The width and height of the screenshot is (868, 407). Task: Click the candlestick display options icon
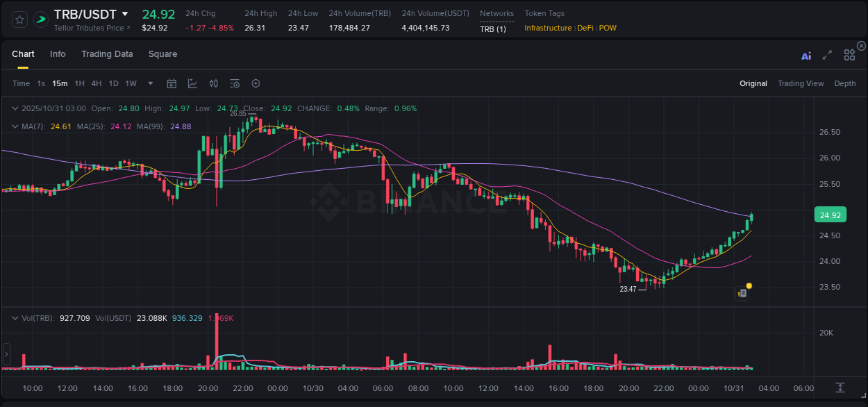click(x=213, y=83)
